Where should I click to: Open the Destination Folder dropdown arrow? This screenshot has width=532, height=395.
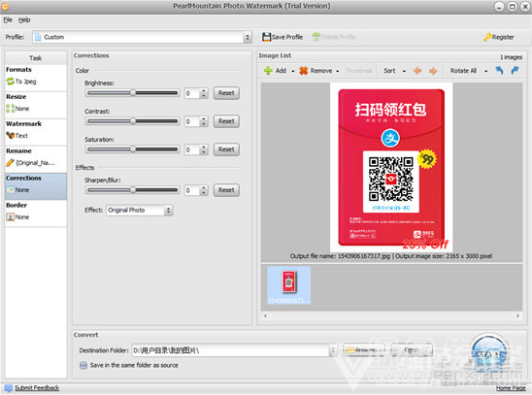333,350
